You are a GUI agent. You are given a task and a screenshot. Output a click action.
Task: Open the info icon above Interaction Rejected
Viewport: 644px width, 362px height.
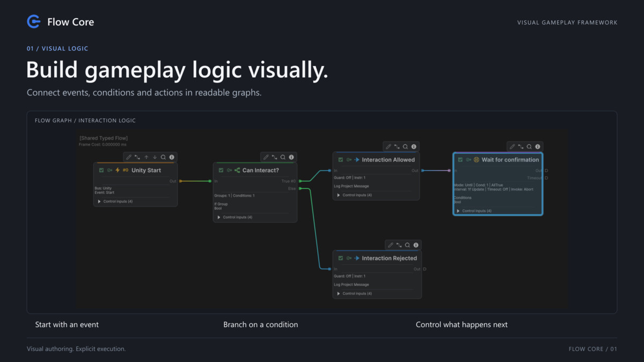tap(416, 245)
